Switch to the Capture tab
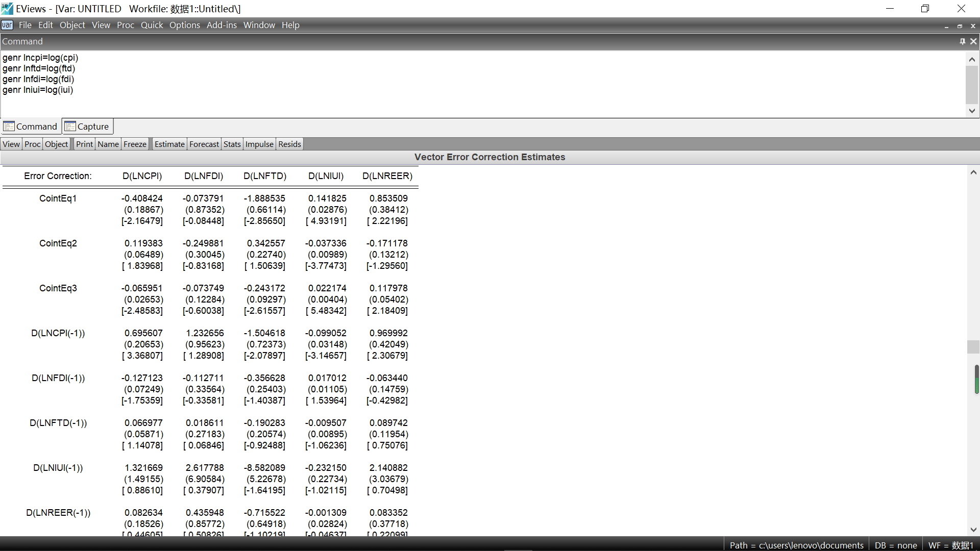Viewport: 980px width, 551px height. (x=87, y=127)
